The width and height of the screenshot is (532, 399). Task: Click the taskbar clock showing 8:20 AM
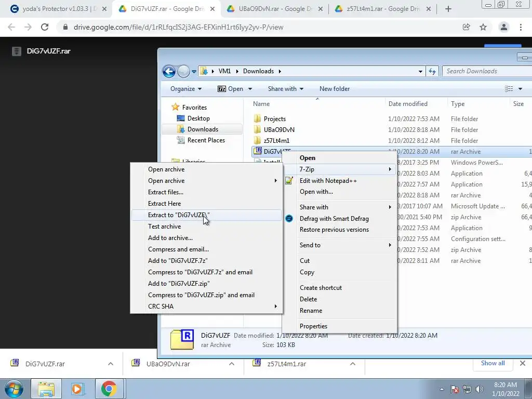point(506,389)
